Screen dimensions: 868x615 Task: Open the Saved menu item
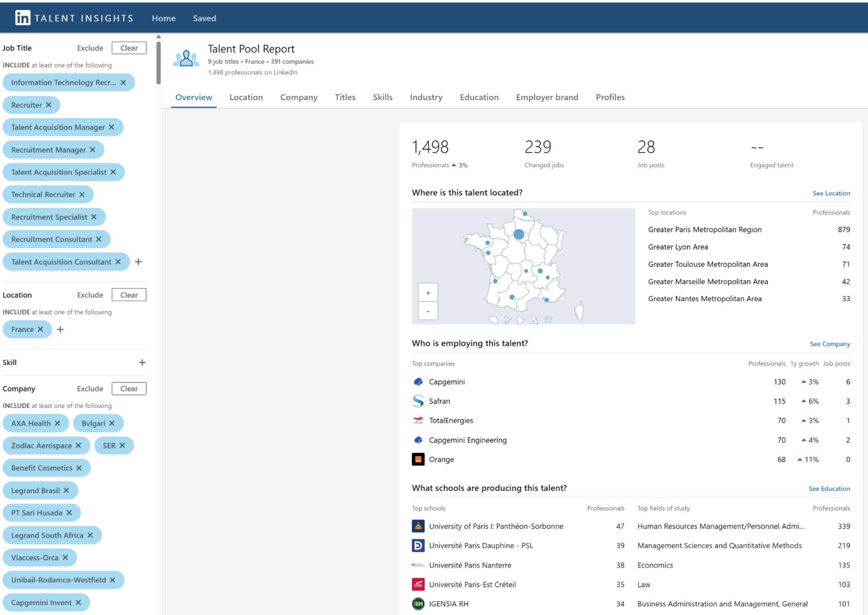tap(204, 18)
